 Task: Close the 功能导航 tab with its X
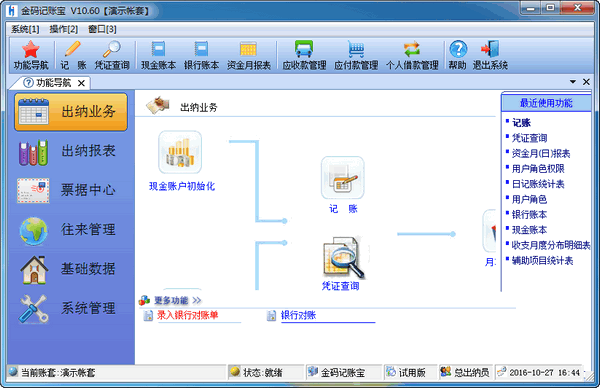pos(81,83)
